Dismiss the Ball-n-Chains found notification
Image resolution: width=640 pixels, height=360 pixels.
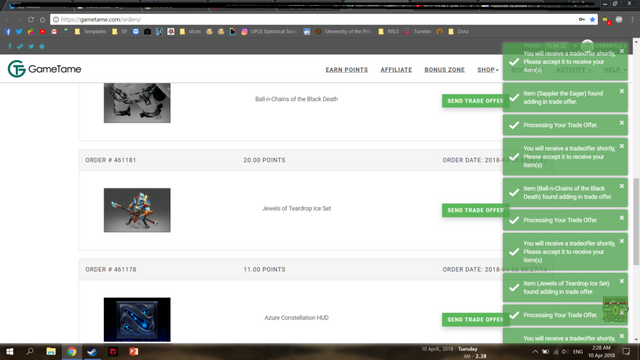tap(622, 186)
